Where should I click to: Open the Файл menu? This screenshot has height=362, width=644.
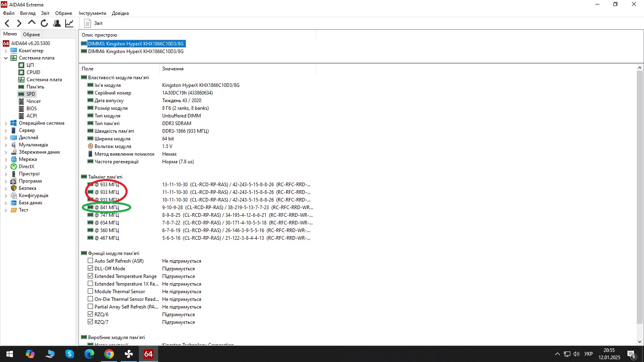coord(8,13)
